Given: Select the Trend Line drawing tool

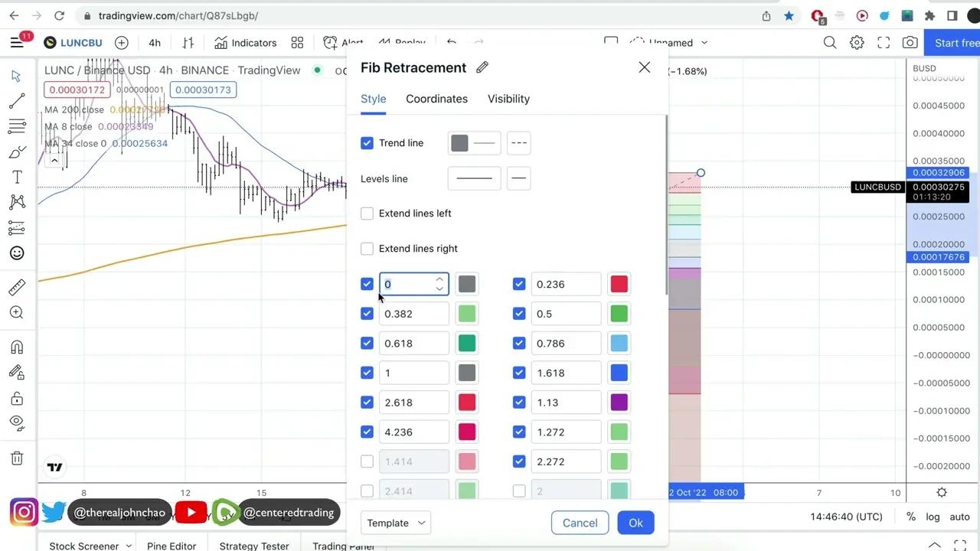Looking at the screenshot, I should [x=17, y=101].
